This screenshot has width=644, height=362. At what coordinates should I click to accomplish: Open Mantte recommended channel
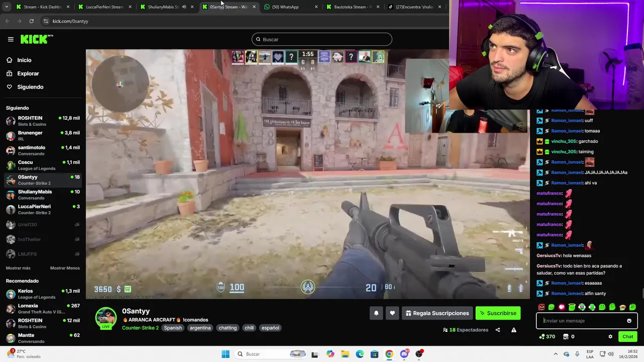pyautogui.click(x=43, y=338)
